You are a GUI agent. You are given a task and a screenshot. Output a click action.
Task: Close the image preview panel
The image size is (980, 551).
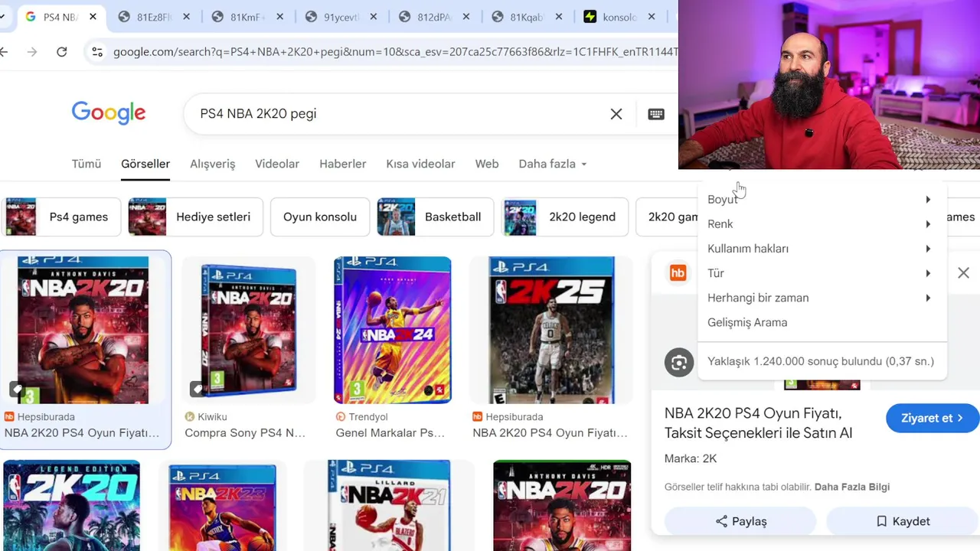point(963,273)
